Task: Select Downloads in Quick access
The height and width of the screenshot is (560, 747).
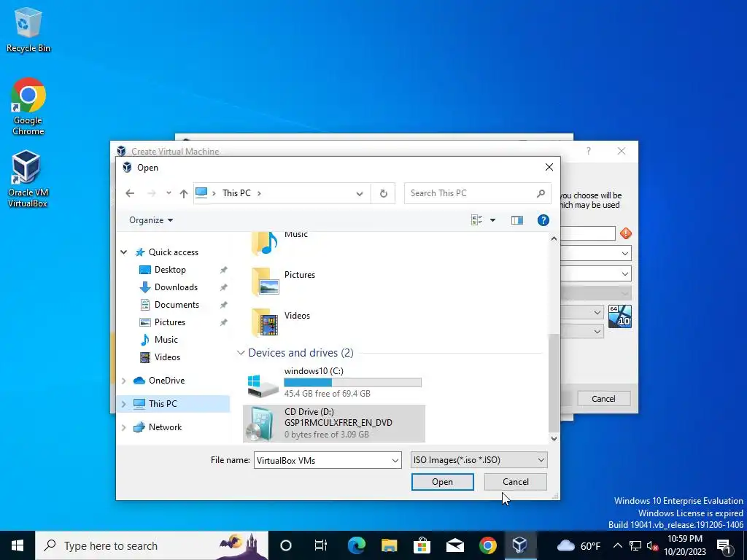Action: click(175, 287)
